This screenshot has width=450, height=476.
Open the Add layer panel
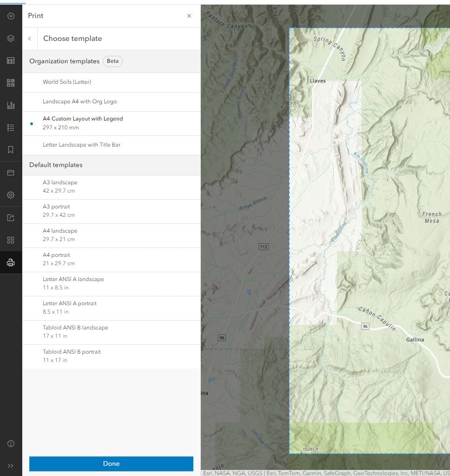click(x=10, y=15)
